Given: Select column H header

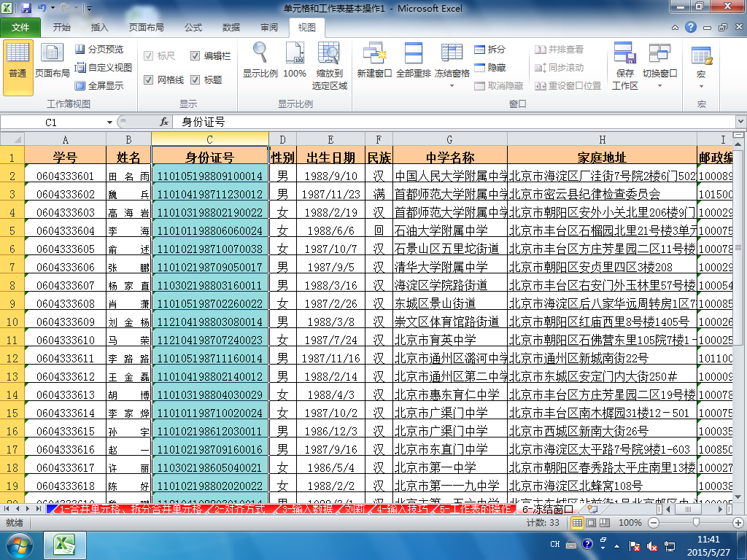Looking at the screenshot, I should click(x=602, y=139).
